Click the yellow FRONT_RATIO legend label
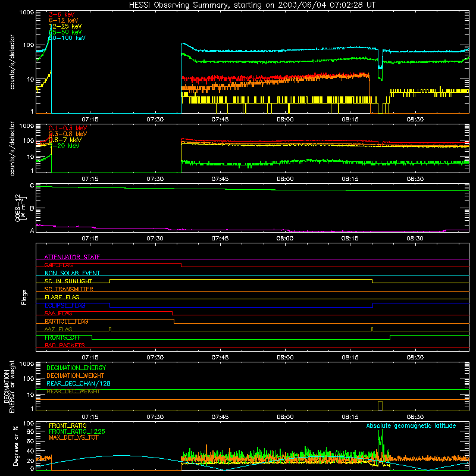This screenshot has width=476, height=476. pyautogui.click(x=68, y=425)
